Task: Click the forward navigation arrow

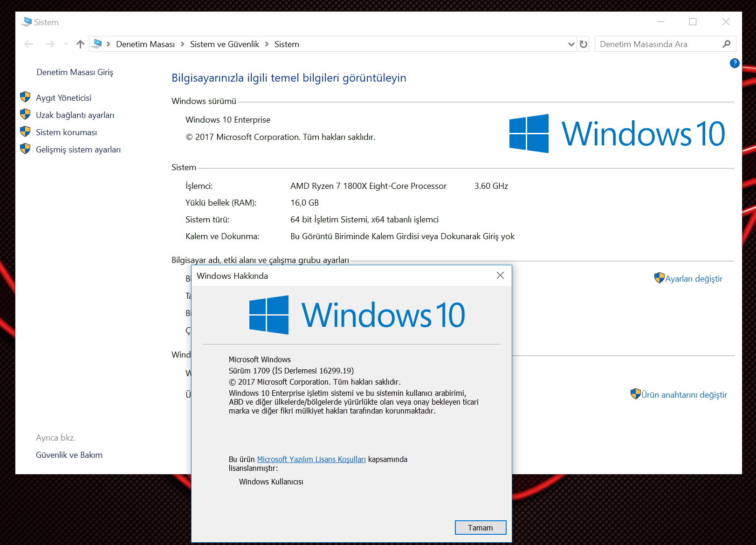Action: tap(50, 44)
